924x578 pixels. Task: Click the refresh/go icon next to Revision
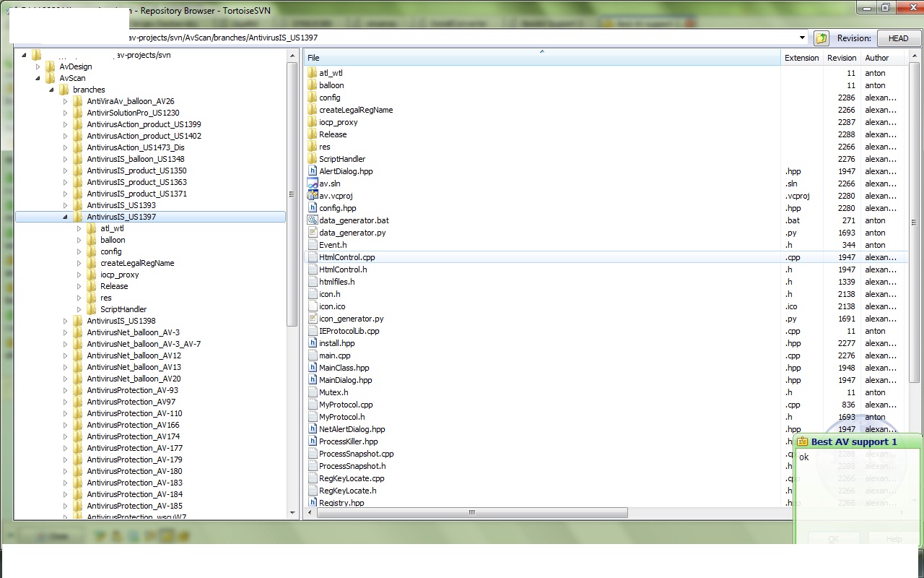coord(821,38)
